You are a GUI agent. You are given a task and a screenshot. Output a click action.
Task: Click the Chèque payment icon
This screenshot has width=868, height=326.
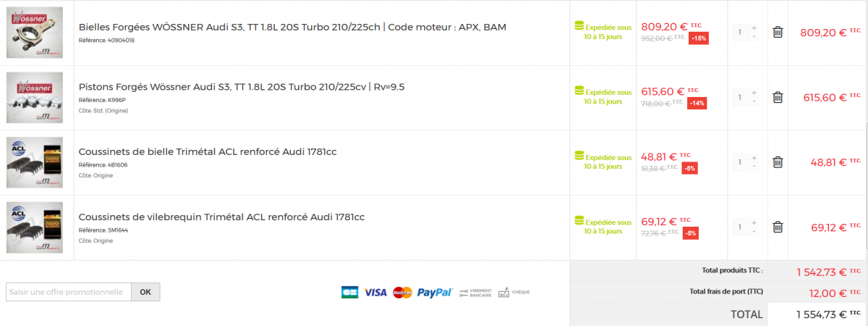coord(514,293)
